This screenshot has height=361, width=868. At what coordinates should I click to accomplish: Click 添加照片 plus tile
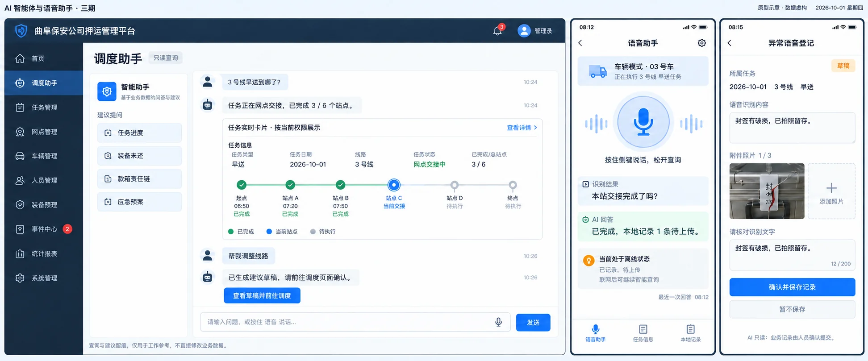pyautogui.click(x=831, y=191)
